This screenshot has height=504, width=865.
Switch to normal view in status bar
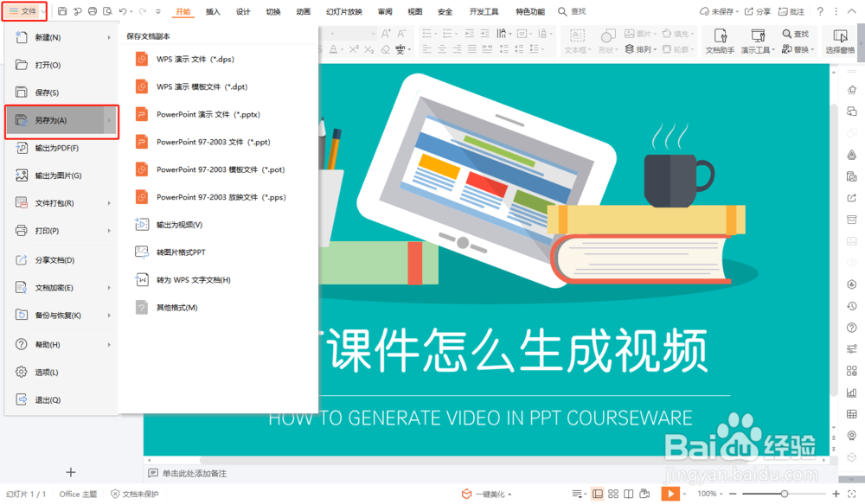click(598, 494)
